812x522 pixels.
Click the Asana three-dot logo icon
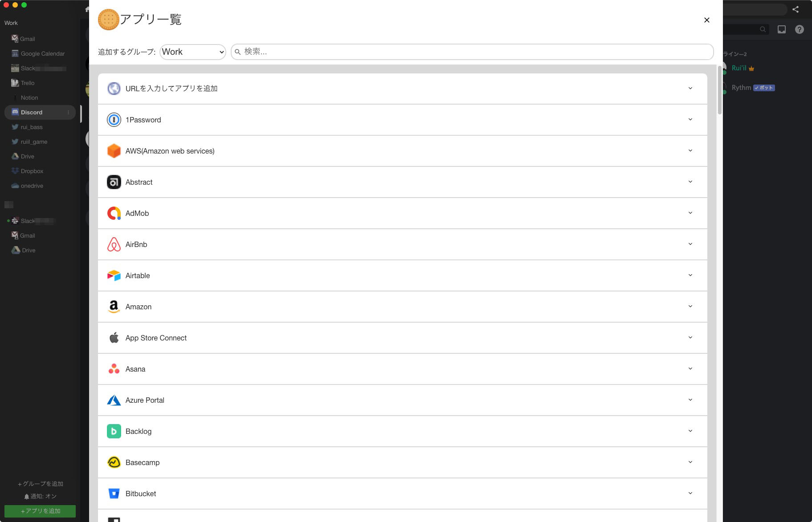pyautogui.click(x=114, y=369)
